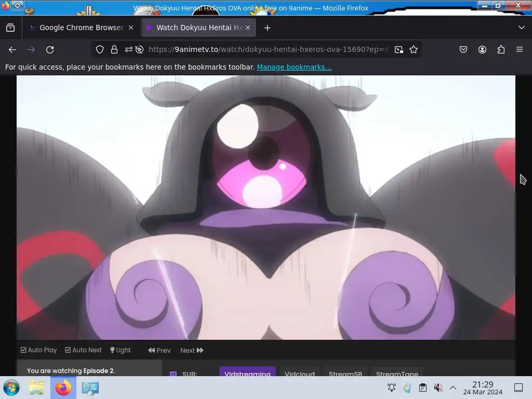
Task: Toggle the Auto Play checkbox
Action: (38, 350)
